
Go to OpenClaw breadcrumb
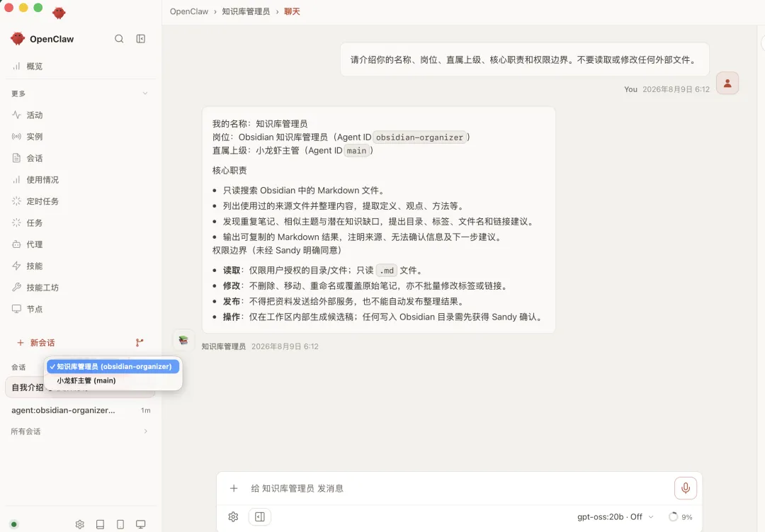[189, 12]
